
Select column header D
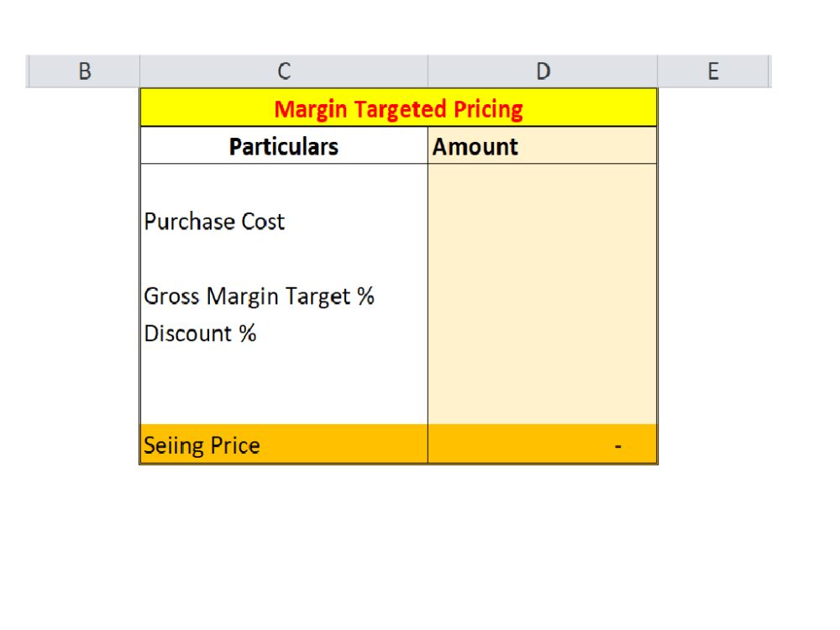tap(543, 71)
